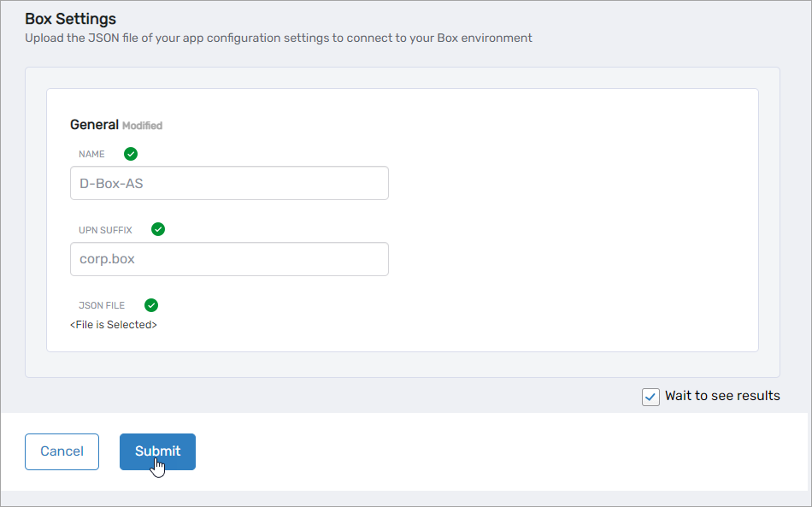Click the JSON upload description text
Viewport: 812px width, 507px height.
(x=279, y=38)
